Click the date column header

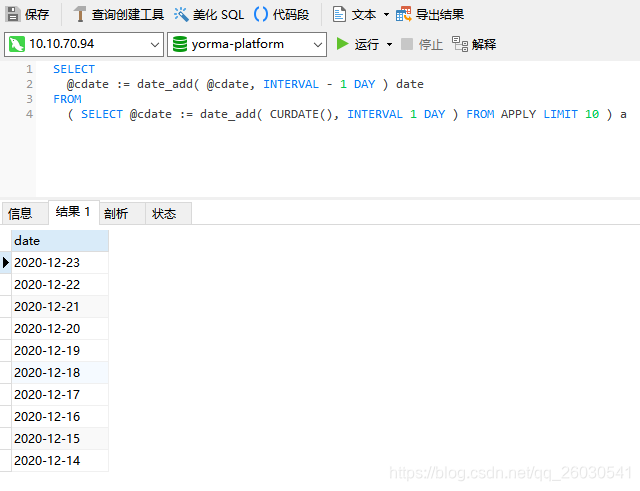pos(60,241)
